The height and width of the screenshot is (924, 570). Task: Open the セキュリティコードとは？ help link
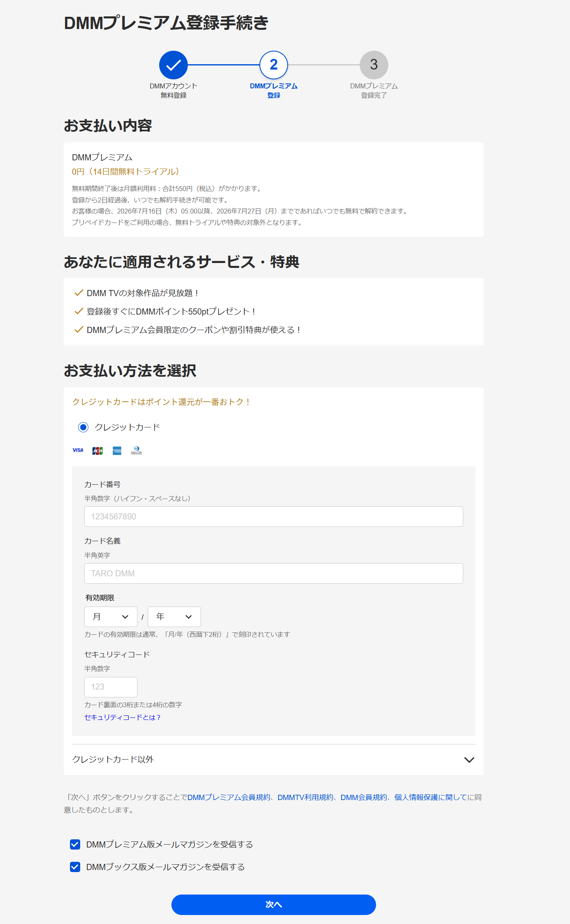(122, 717)
